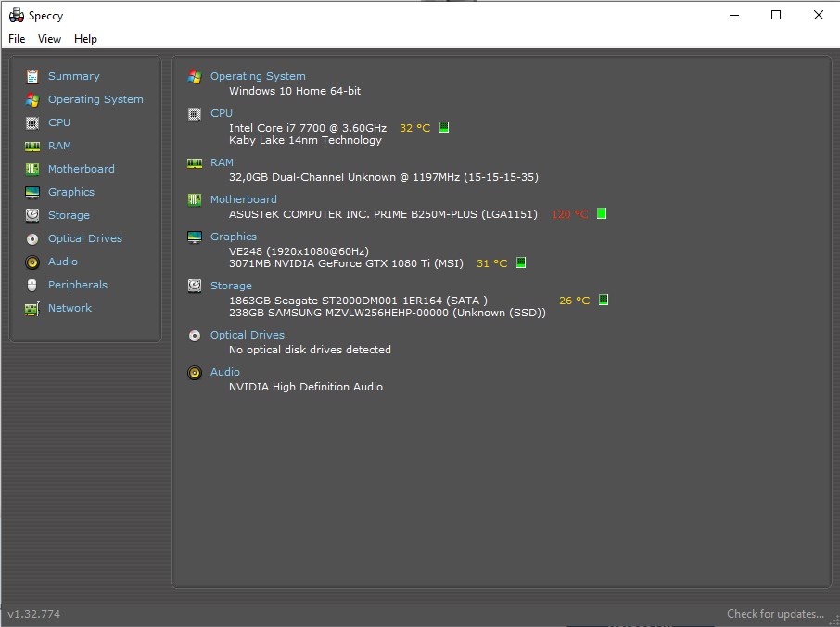Open the View menu
This screenshot has height=627, width=840.
coord(49,39)
